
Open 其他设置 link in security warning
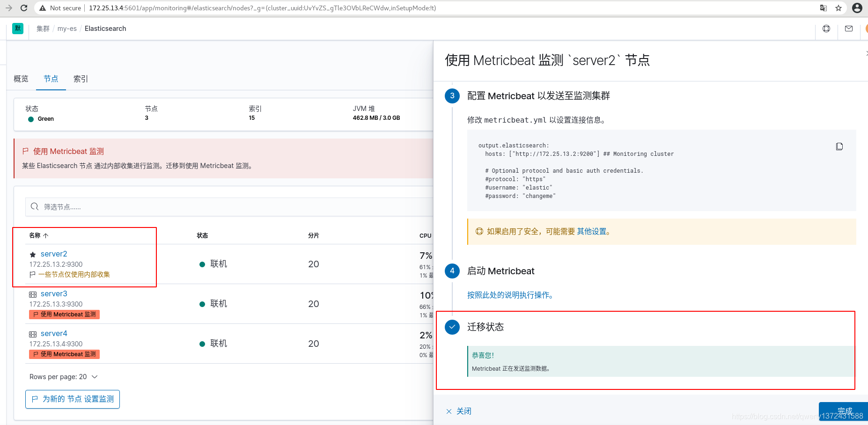point(592,231)
